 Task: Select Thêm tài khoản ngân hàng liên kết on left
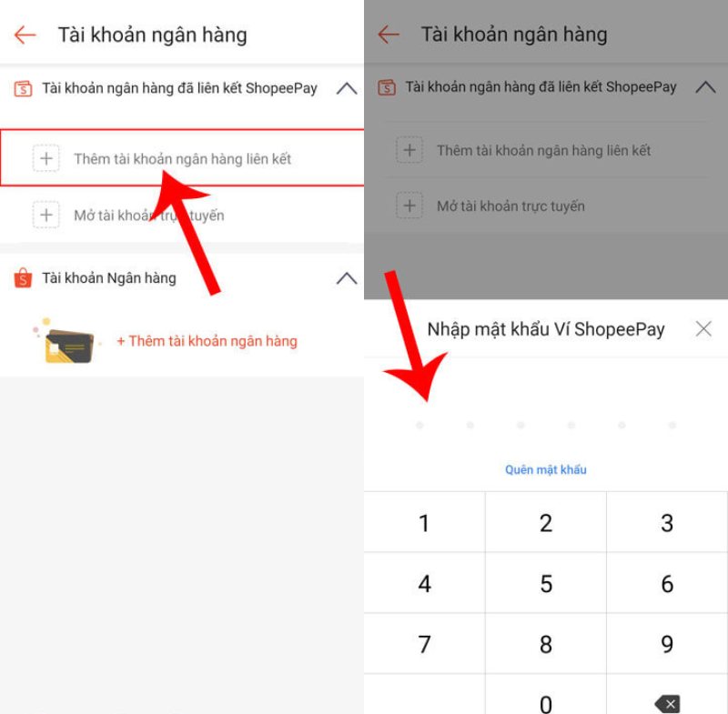[x=182, y=157]
